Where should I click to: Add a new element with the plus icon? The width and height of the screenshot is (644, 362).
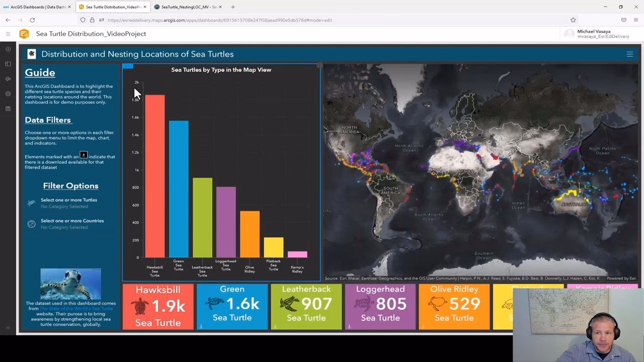point(8,49)
